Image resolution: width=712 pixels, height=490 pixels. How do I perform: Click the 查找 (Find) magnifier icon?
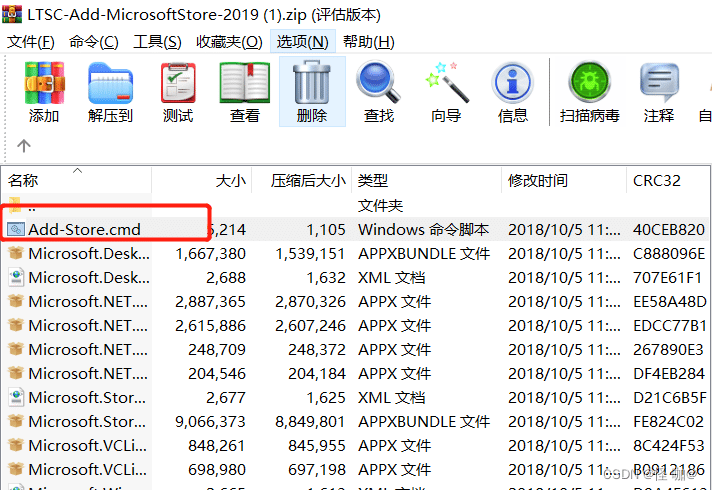pos(378,83)
